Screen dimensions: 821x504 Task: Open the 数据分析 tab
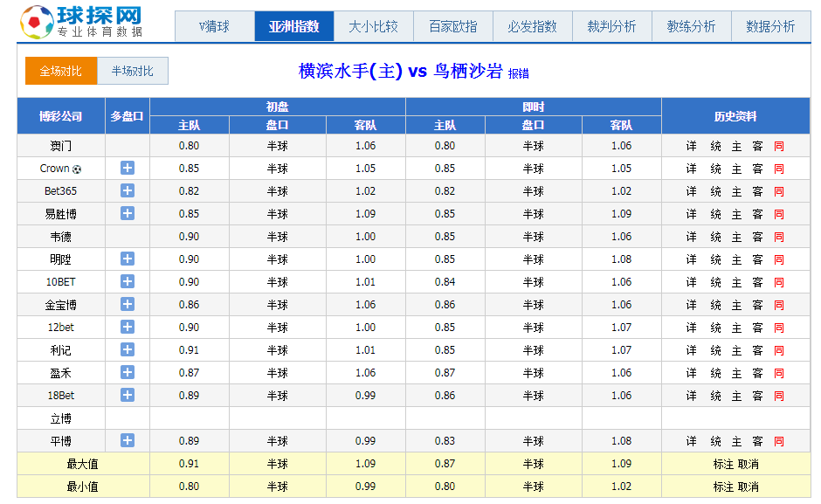pyautogui.click(x=770, y=26)
